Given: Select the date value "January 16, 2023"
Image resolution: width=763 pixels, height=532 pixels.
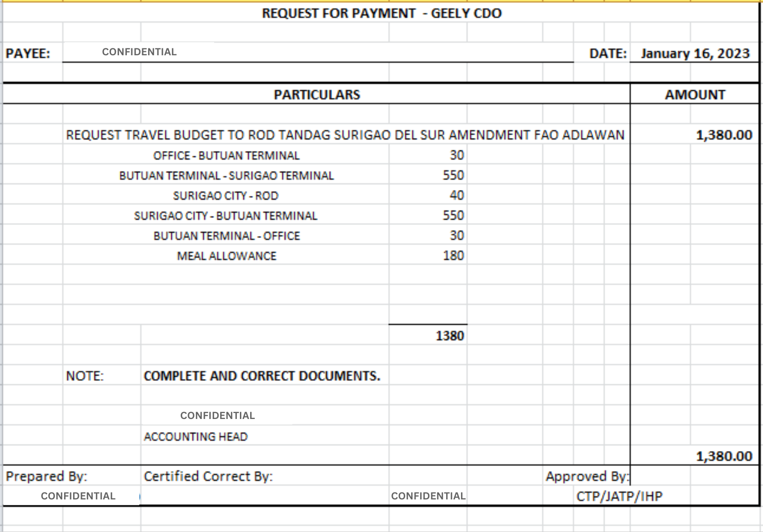Looking at the screenshot, I should (x=695, y=53).
